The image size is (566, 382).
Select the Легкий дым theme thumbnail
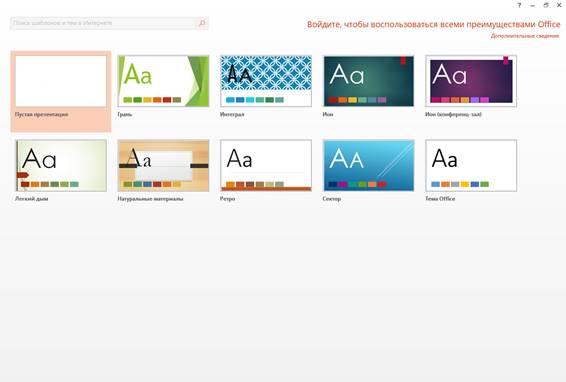pyautogui.click(x=61, y=165)
